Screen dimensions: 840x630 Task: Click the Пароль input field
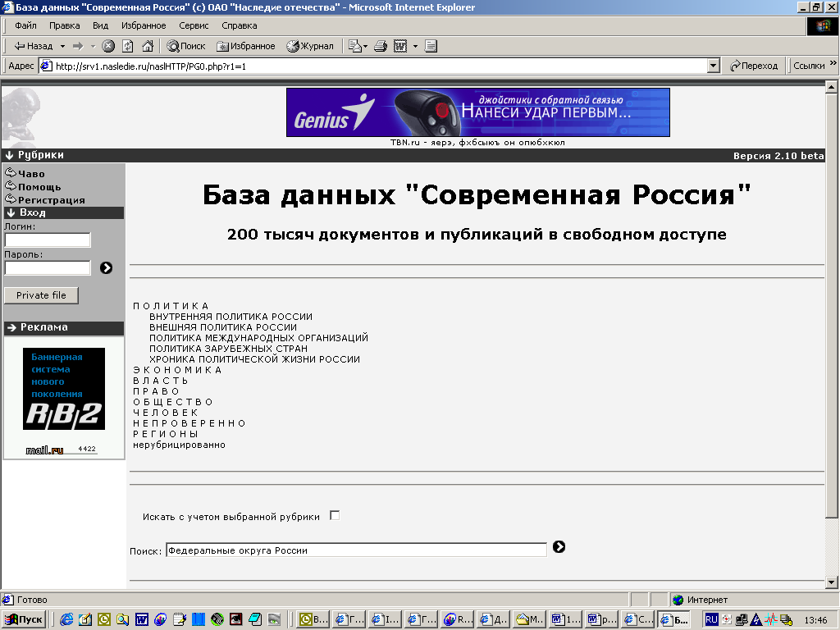point(48,267)
